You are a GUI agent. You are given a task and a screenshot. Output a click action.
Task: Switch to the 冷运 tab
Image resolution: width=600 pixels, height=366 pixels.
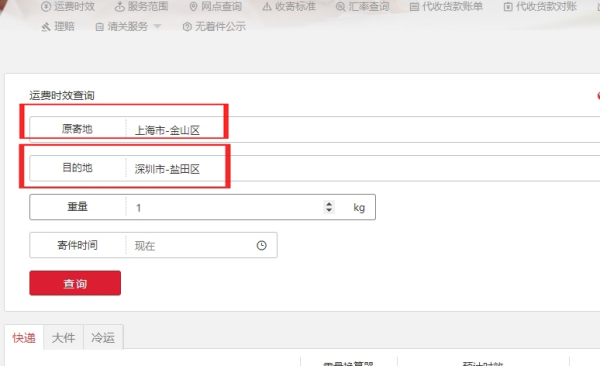[x=103, y=338]
